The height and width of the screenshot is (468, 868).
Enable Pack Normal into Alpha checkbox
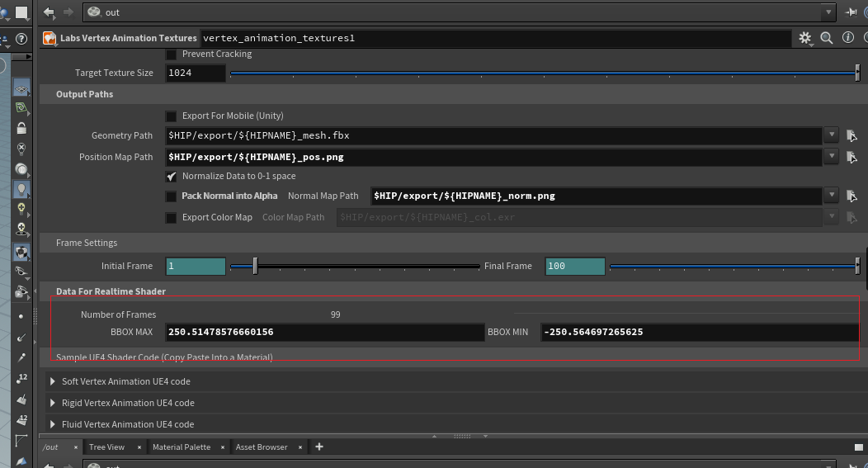(171, 196)
